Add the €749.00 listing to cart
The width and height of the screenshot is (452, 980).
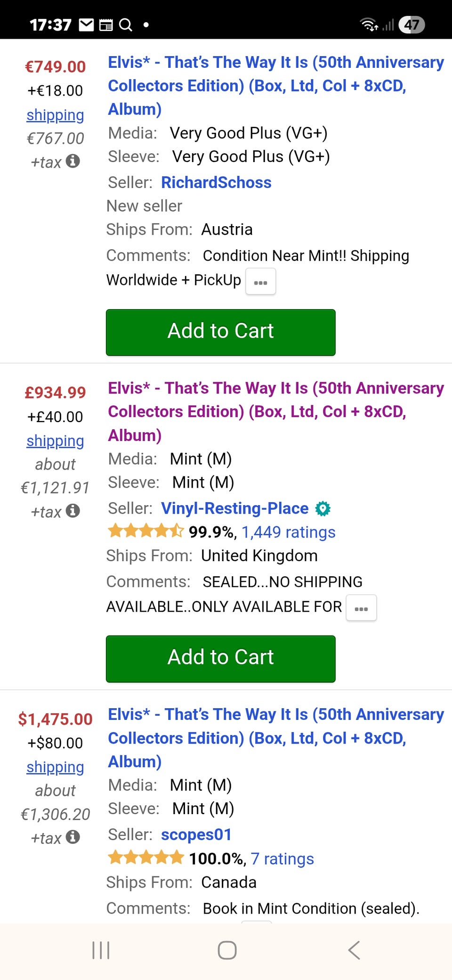click(220, 332)
